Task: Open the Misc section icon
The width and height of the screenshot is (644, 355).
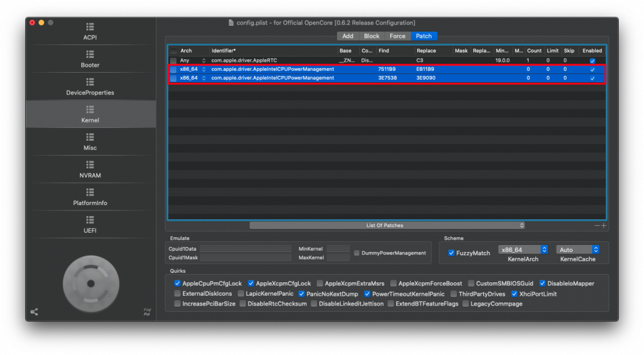Action: click(x=90, y=136)
